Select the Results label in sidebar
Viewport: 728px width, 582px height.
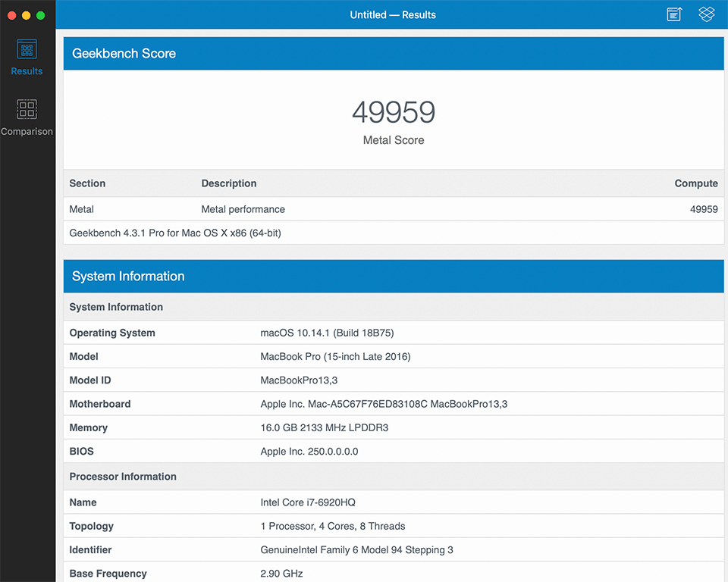click(27, 71)
